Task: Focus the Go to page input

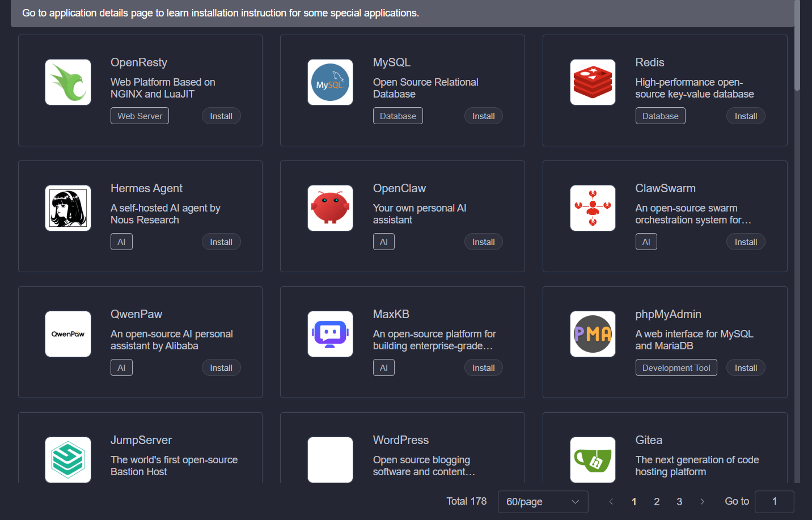Action: coord(775,501)
